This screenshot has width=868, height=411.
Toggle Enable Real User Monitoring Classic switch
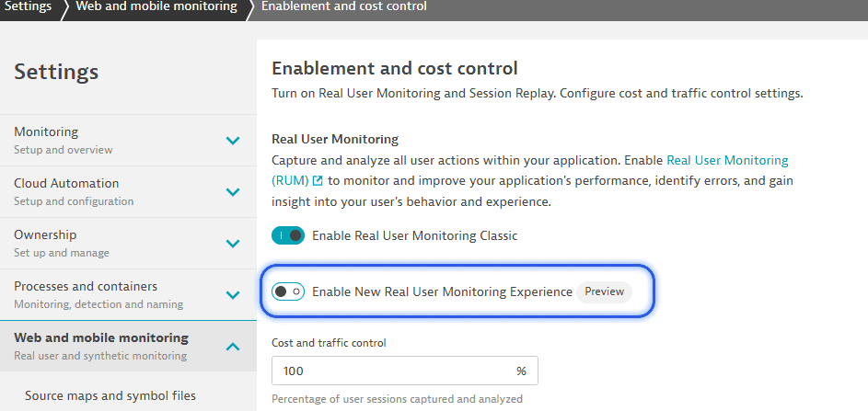[x=288, y=235]
